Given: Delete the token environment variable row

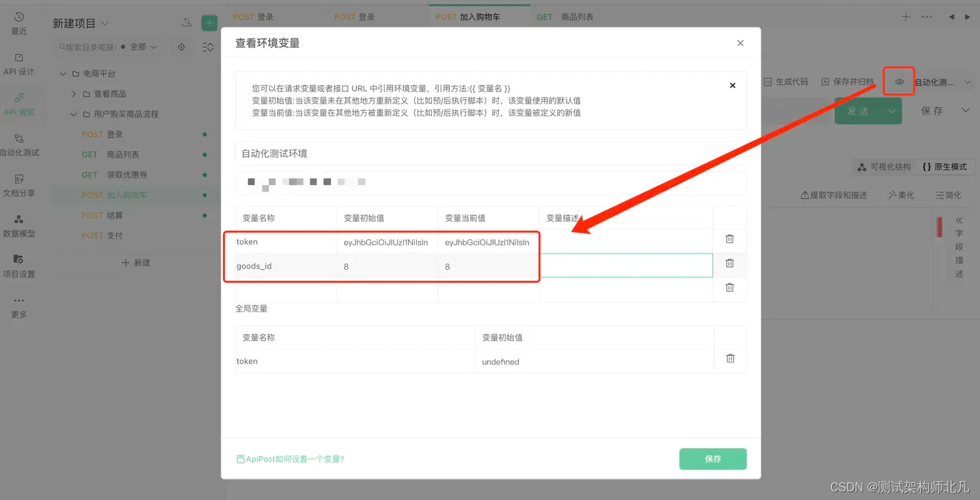Looking at the screenshot, I should (729, 239).
